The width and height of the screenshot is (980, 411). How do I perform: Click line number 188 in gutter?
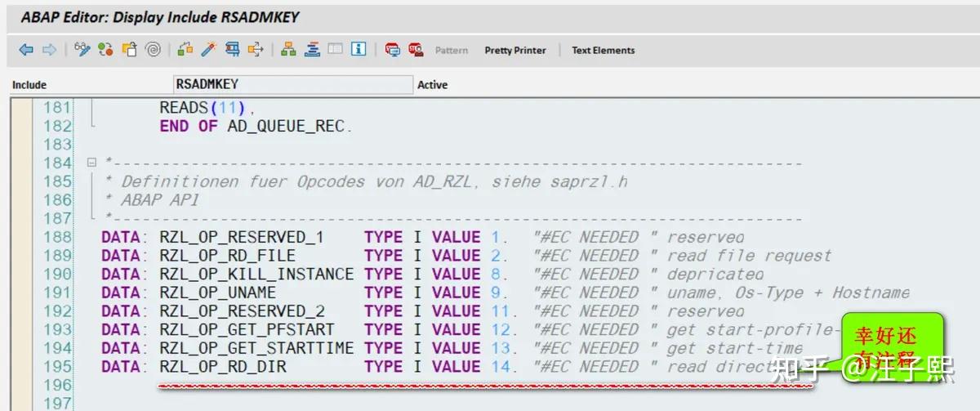pos(57,237)
